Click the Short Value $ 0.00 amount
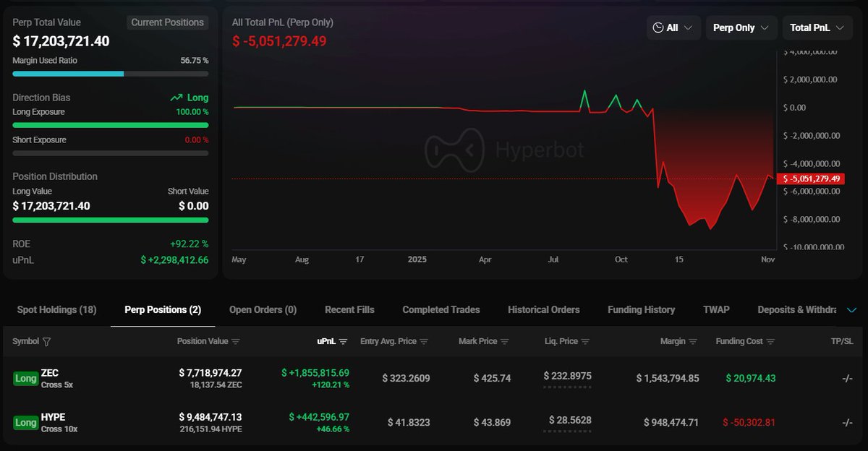Viewport: 868px width, 451px height. [194, 206]
